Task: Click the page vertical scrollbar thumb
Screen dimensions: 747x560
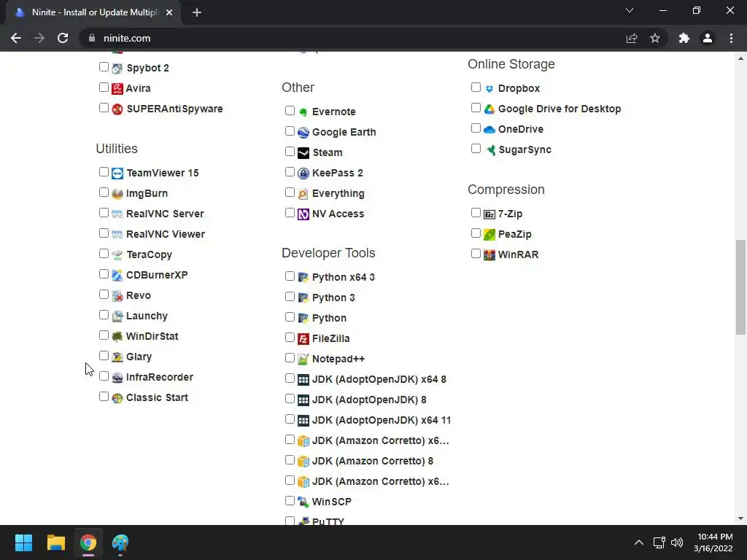Action: [x=741, y=287]
